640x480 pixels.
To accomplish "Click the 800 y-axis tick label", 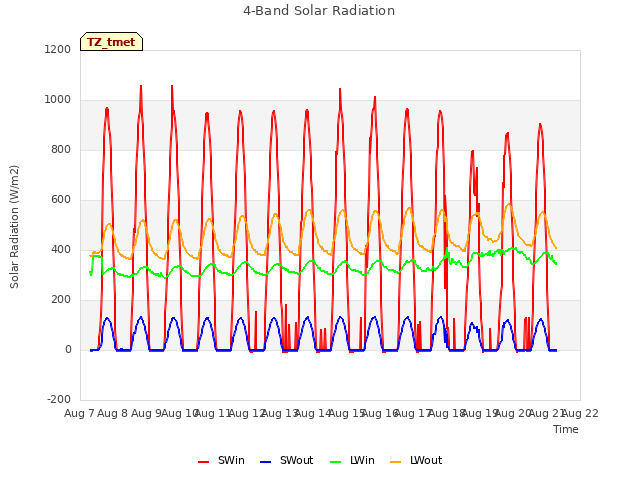I will pyautogui.click(x=61, y=149).
